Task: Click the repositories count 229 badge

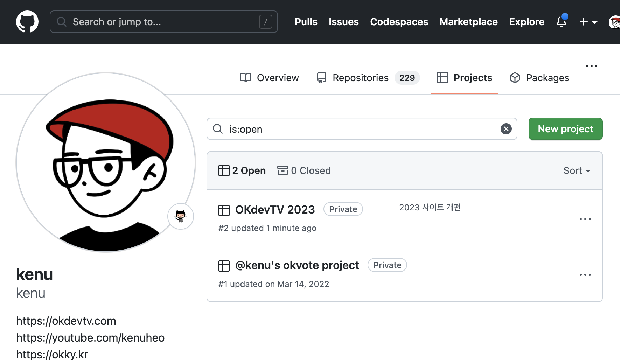Action: pyautogui.click(x=407, y=78)
